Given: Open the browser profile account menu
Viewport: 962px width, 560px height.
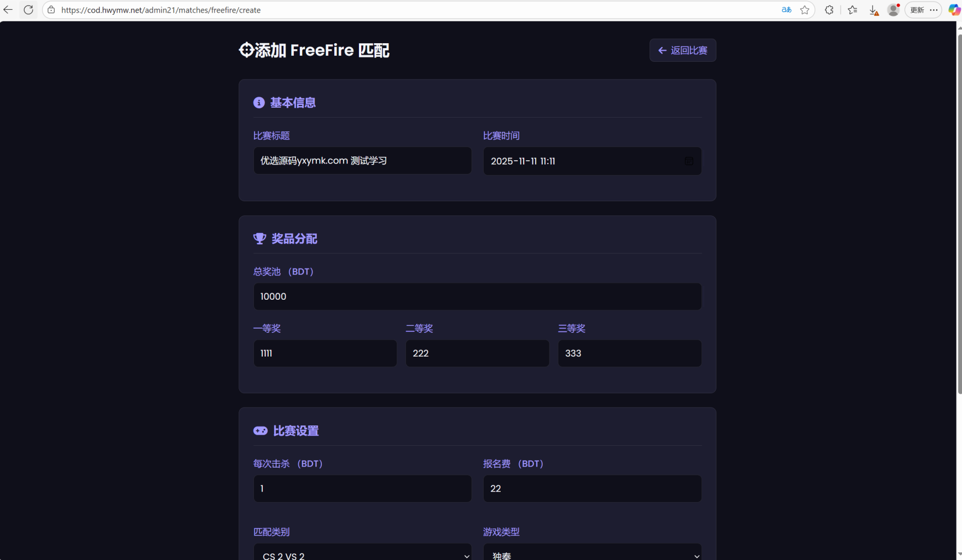Looking at the screenshot, I should (893, 10).
